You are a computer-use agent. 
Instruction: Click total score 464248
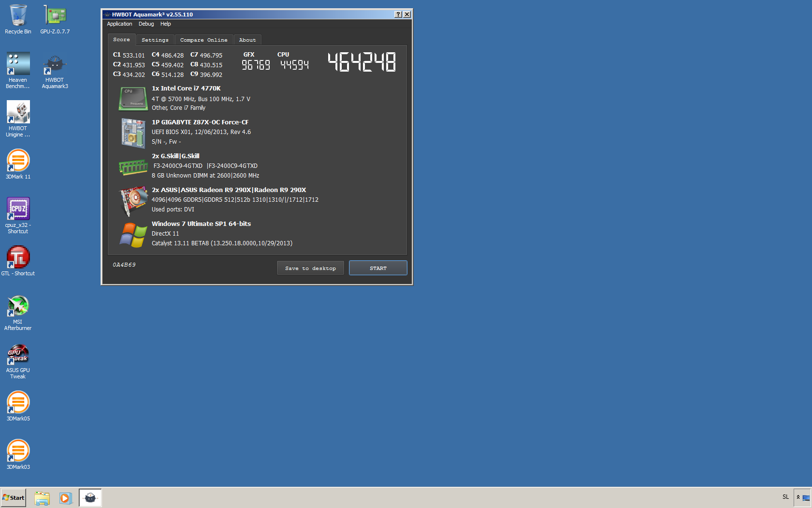[362, 62]
